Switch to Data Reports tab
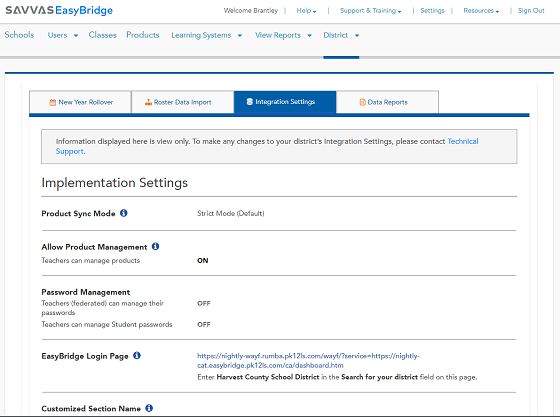560x417 pixels. (388, 102)
